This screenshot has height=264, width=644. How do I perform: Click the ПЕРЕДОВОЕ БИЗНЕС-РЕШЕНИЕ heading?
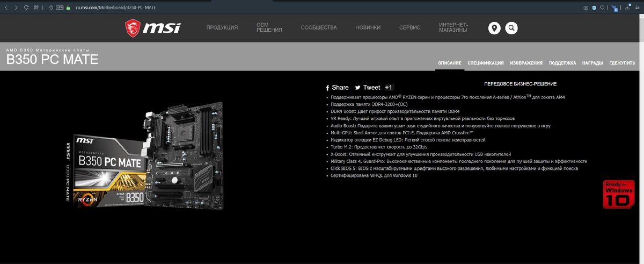point(520,84)
